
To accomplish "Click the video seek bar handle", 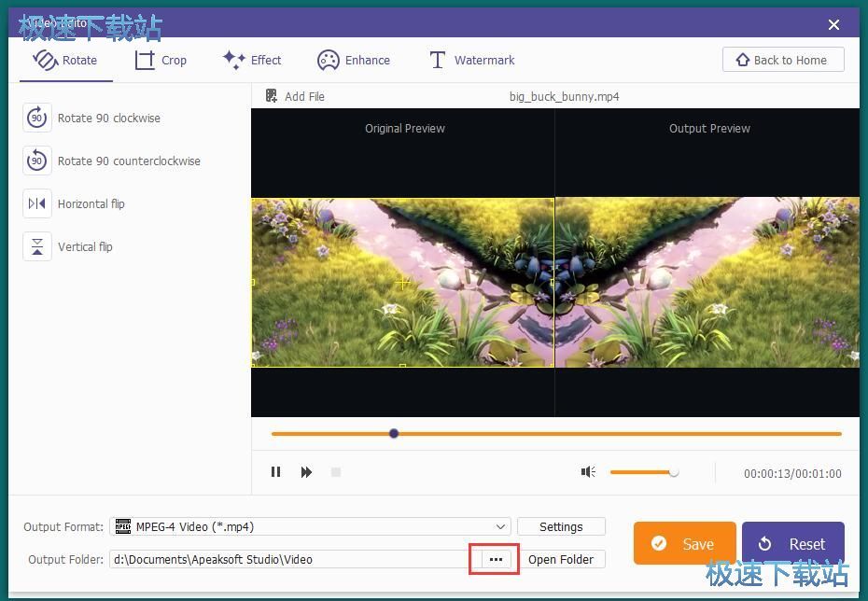I will tap(394, 433).
